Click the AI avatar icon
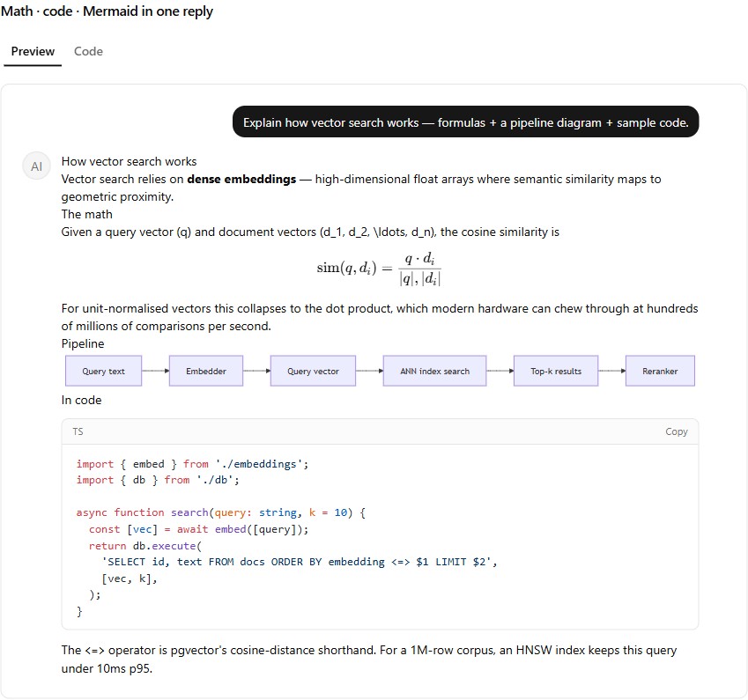Screen dimensions: 748x700 pos(36,166)
